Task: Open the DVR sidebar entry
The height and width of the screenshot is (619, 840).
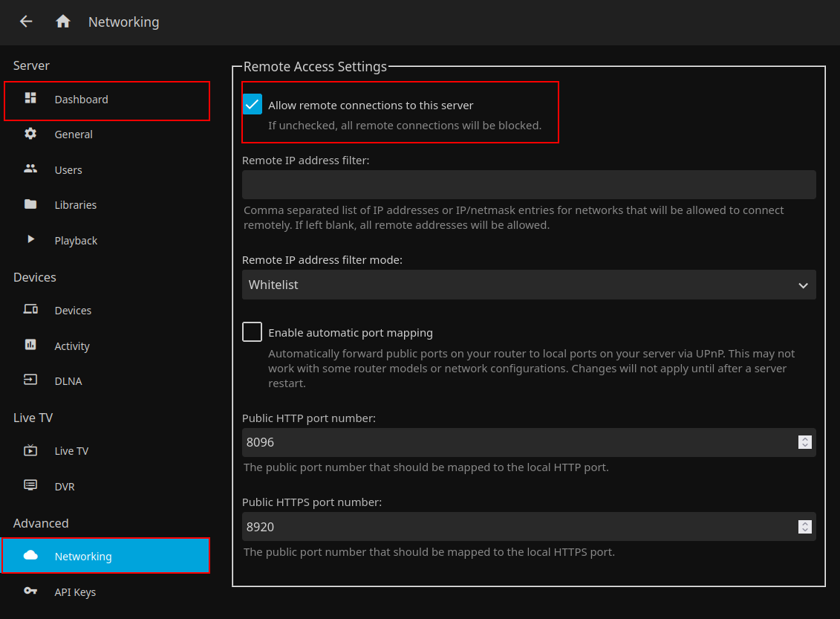Action: point(65,487)
